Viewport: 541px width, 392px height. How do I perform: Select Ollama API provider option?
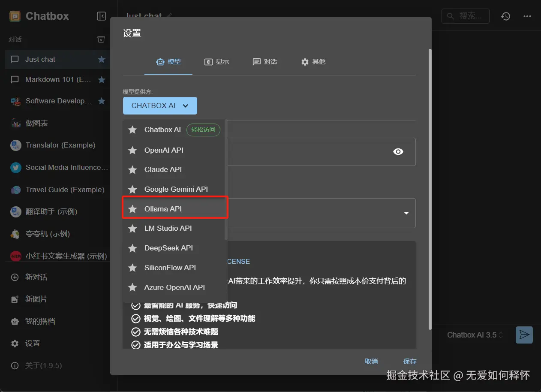coord(174,209)
